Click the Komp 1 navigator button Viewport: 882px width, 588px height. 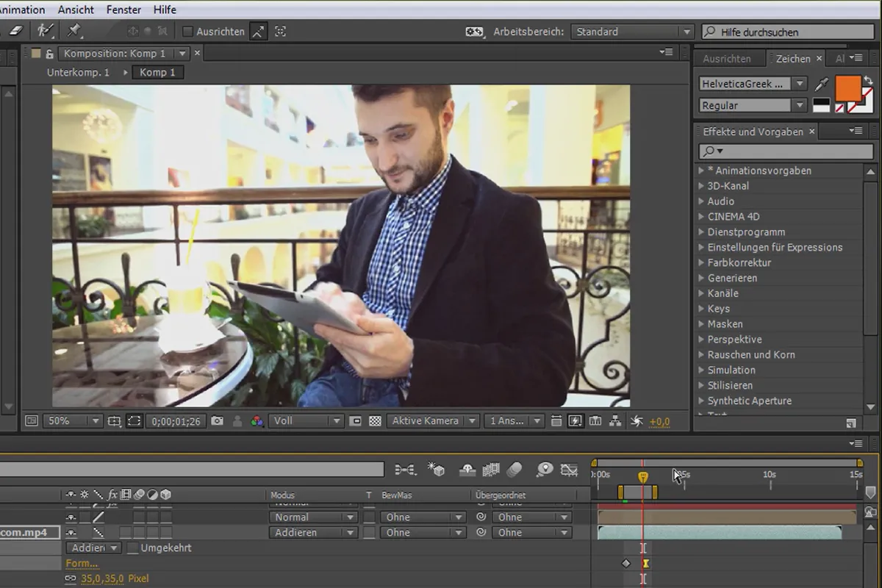tap(157, 72)
